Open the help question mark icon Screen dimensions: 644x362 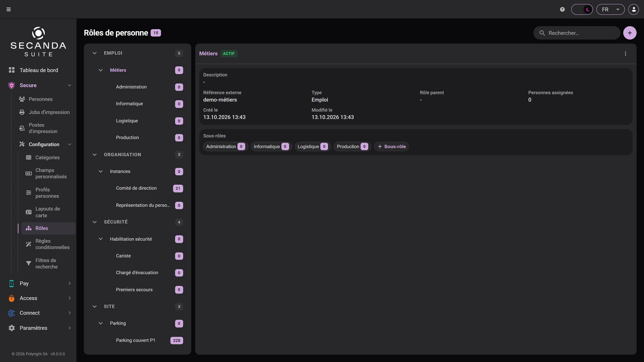(x=562, y=9)
